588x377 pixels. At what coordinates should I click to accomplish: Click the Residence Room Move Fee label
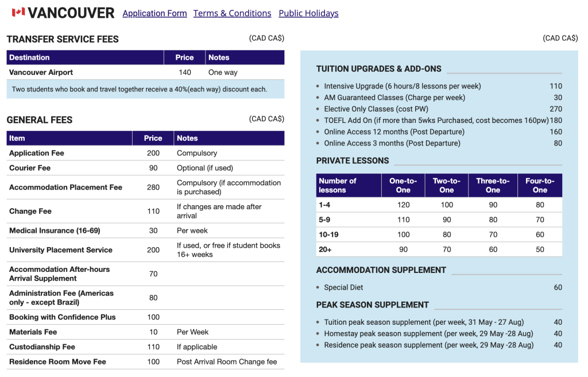click(57, 361)
